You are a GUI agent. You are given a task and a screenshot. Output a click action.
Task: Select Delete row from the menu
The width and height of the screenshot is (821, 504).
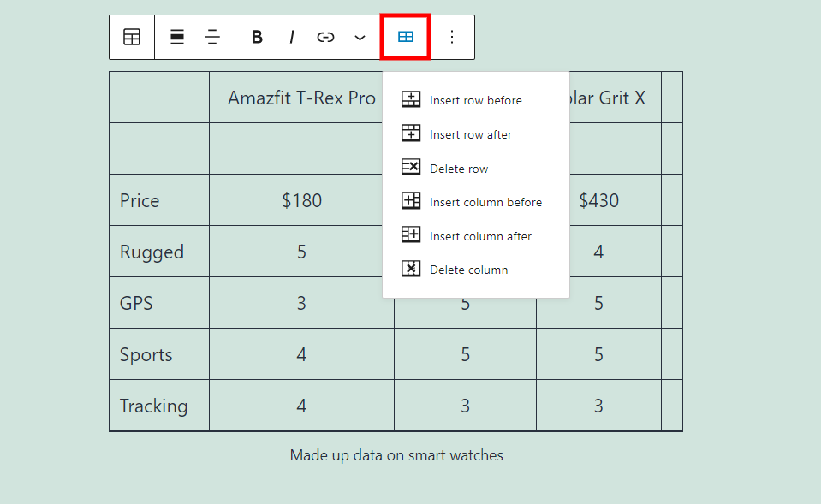click(459, 169)
